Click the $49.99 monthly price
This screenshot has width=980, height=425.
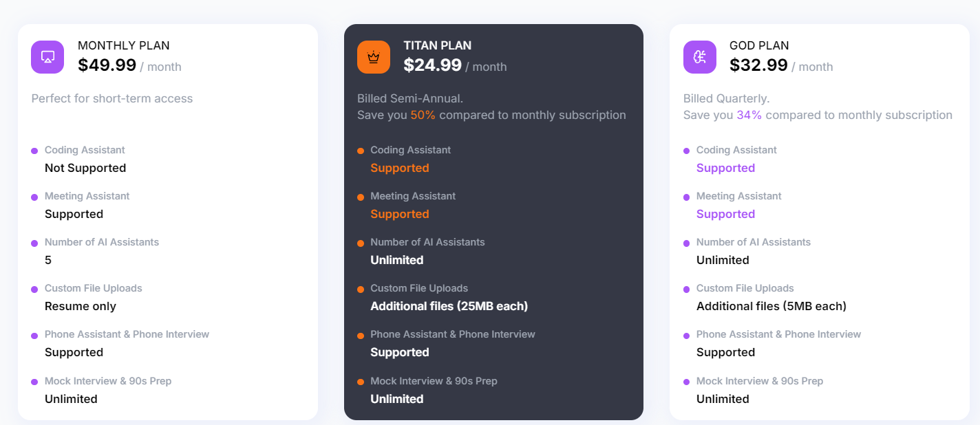(107, 65)
